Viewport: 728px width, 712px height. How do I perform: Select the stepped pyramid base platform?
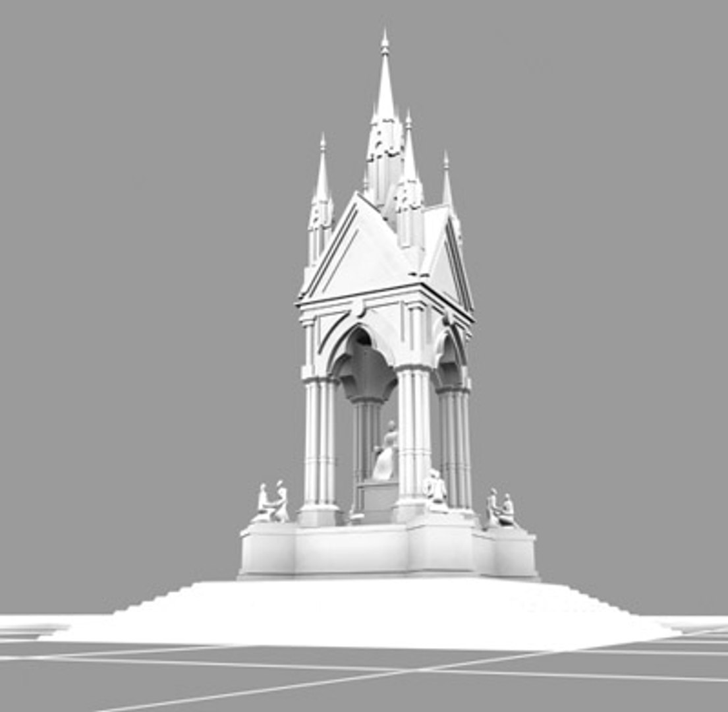[x=360, y=612]
